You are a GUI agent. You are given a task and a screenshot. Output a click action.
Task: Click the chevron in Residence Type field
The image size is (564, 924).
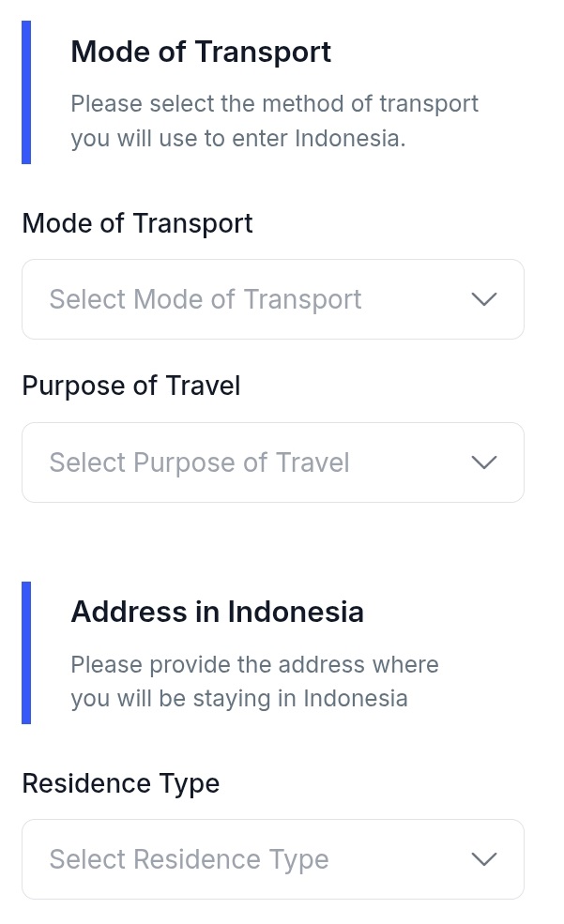pyautogui.click(x=483, y=859)
